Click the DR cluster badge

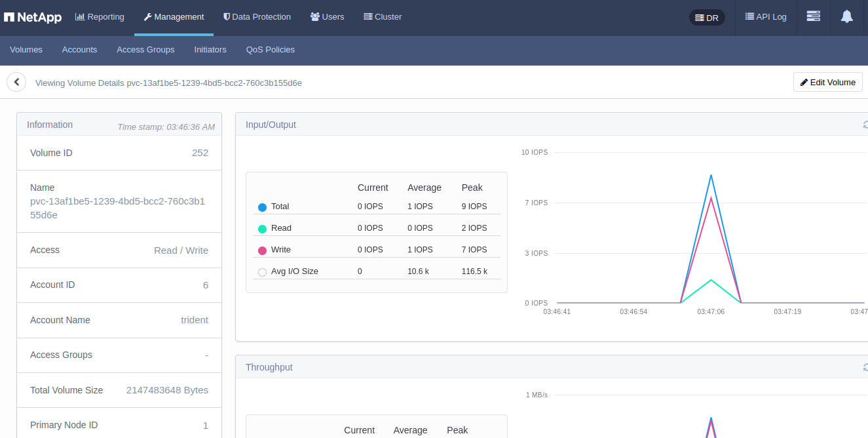pos(707,18)
